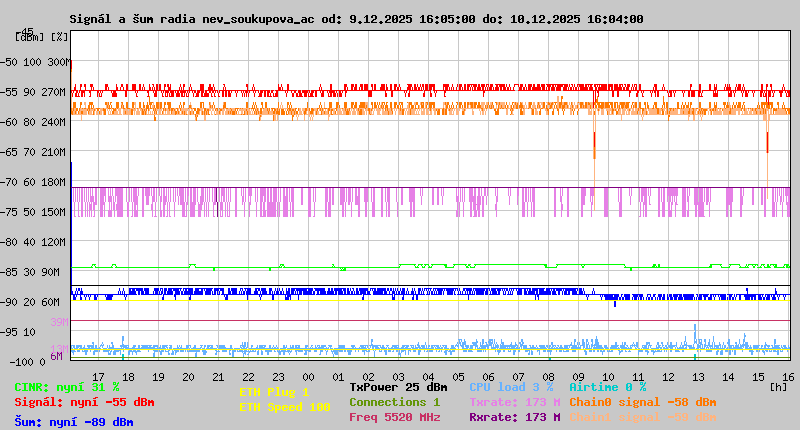The height and width of the screenshot is (430, 800).
Task: Click the 'Chain0 signal -58 dBm' legend label
Action: pos(643,402)
